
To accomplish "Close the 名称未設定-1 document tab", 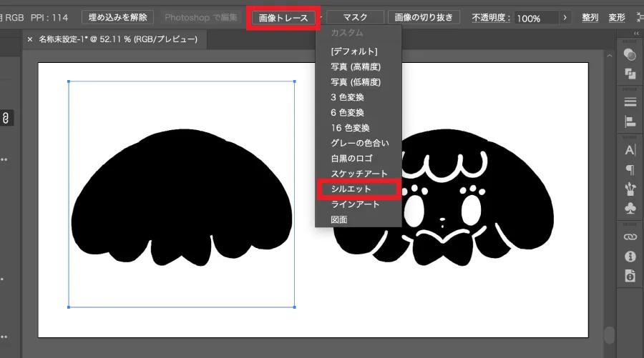I will pos(30,39).
